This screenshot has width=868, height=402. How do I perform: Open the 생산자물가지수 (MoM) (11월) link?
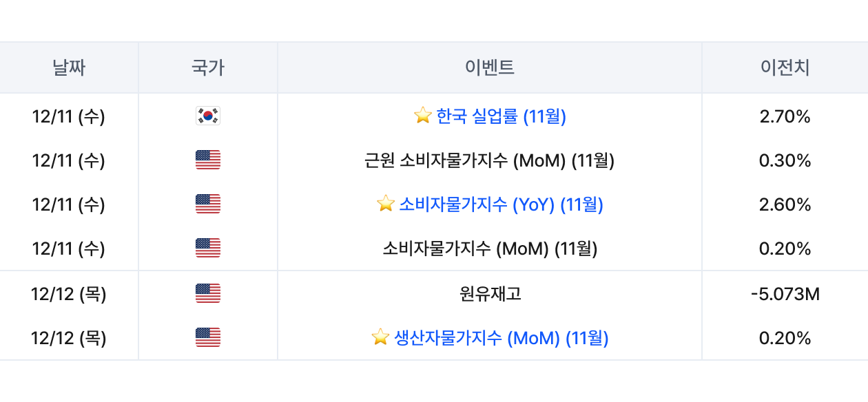coord(501,338)
